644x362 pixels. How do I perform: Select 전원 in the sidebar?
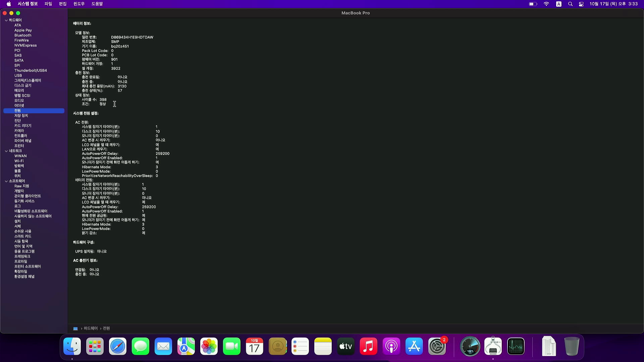point(34,111)
